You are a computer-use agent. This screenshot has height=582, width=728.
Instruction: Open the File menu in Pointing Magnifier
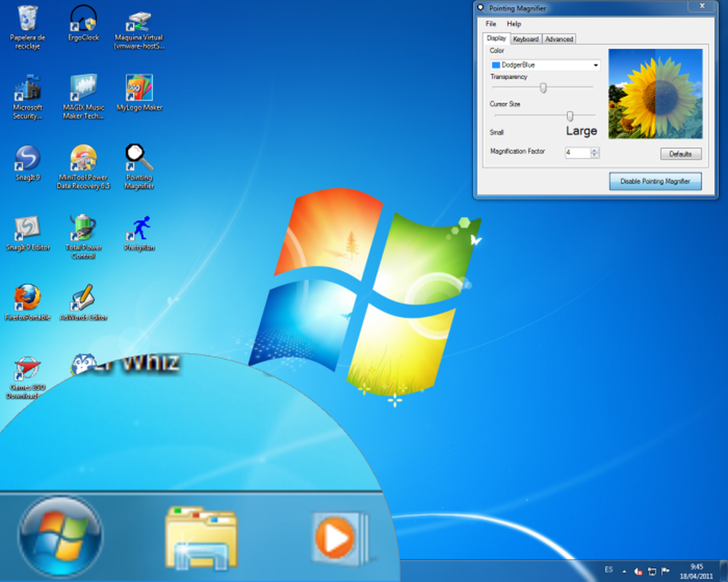(490, 24)
